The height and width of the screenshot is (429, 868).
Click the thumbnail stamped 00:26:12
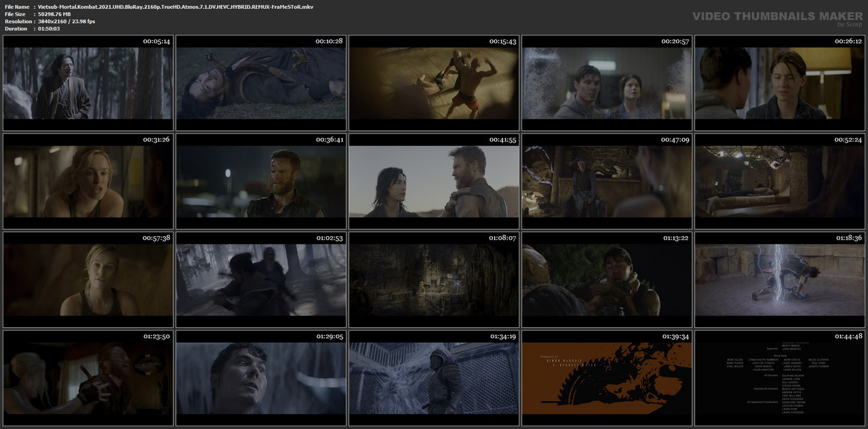pos(778,83)
